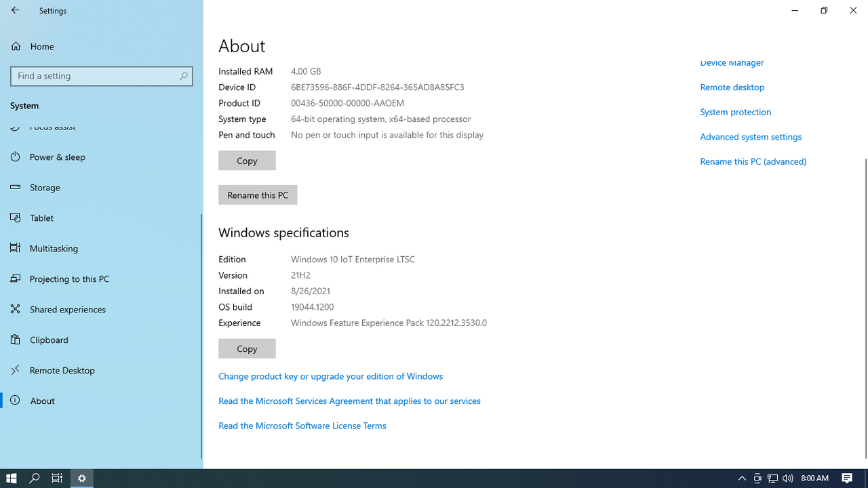The height and width of the screenshot is (488, 868).
Task: Read the Microsoft Services Agreement link
Action: (x=349, y=401)
